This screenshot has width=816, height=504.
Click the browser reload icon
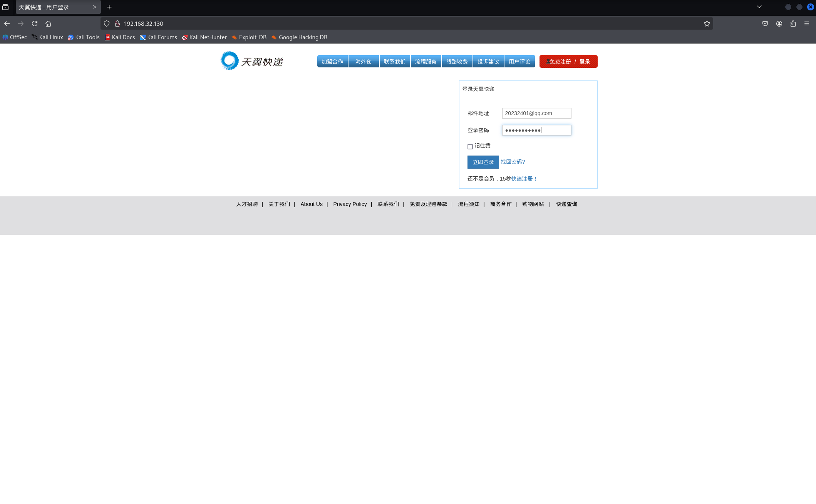click(35, 23)
